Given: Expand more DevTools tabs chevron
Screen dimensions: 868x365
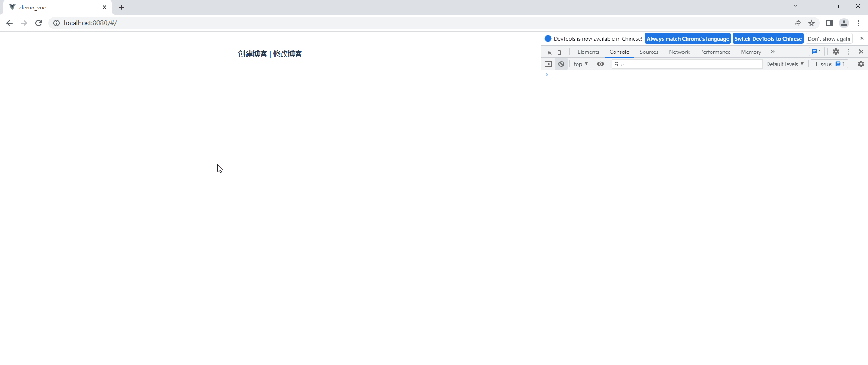Looking at the screenshot, I should coord(773,52).
